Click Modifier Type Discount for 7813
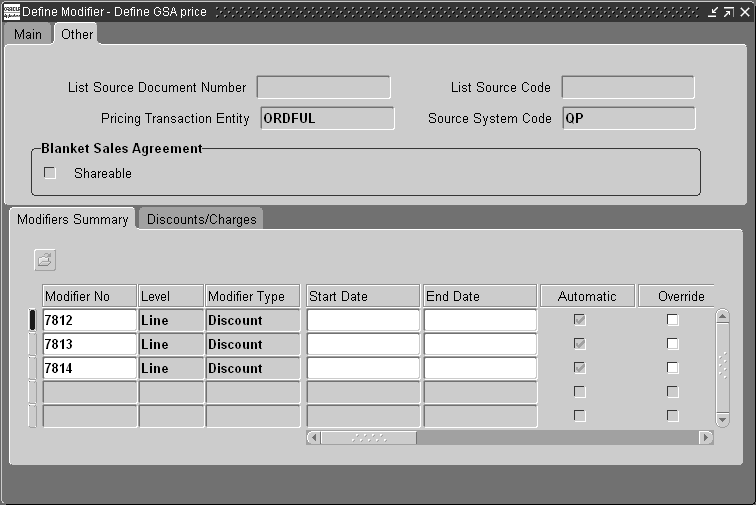Viewport: 756px width, 505px height. click(x=253, y=344)
